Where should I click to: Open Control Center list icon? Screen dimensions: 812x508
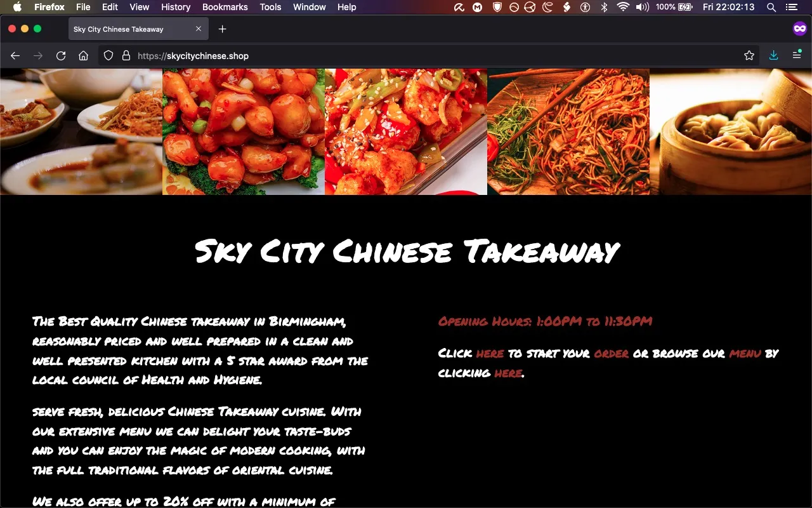[x=791, y=7]
